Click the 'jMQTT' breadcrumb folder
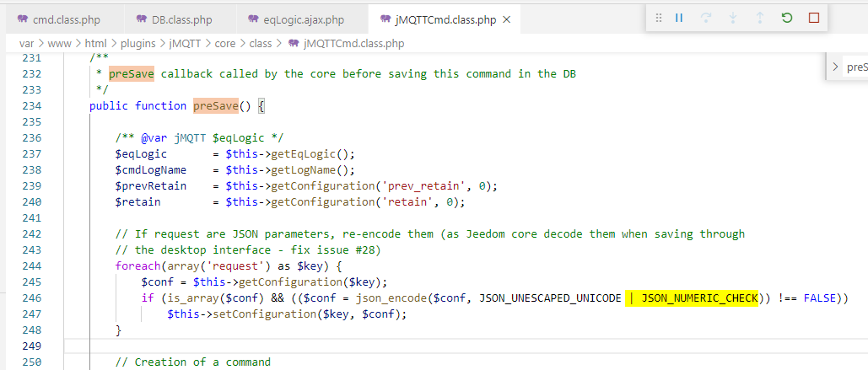868x370 pixels. [x=186, y=43]
